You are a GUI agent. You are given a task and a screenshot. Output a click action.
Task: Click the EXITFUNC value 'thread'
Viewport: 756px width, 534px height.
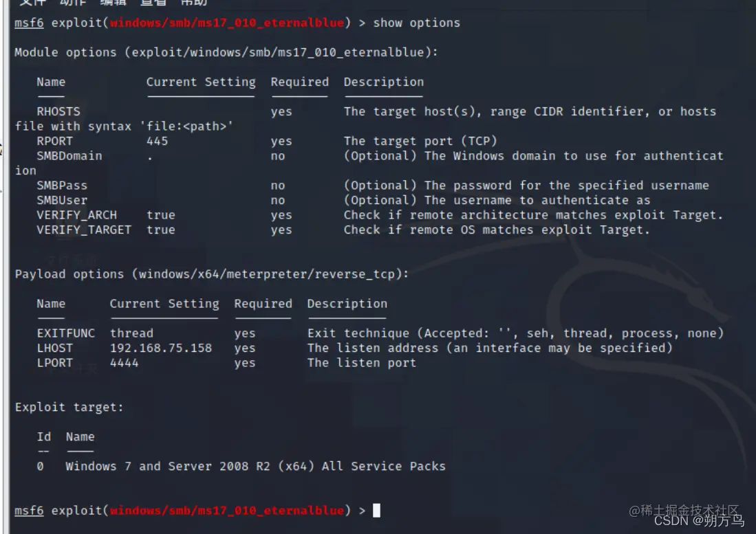131,333
